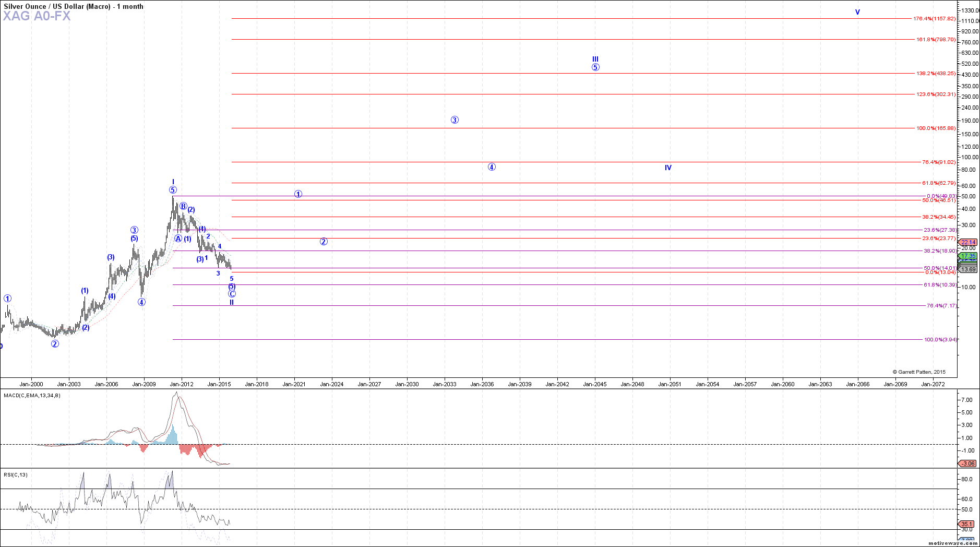The width and height of the screenshot is (980, 547).
Task: Select the 35.1 RSI value tag
Action: (x=966, y=524)
